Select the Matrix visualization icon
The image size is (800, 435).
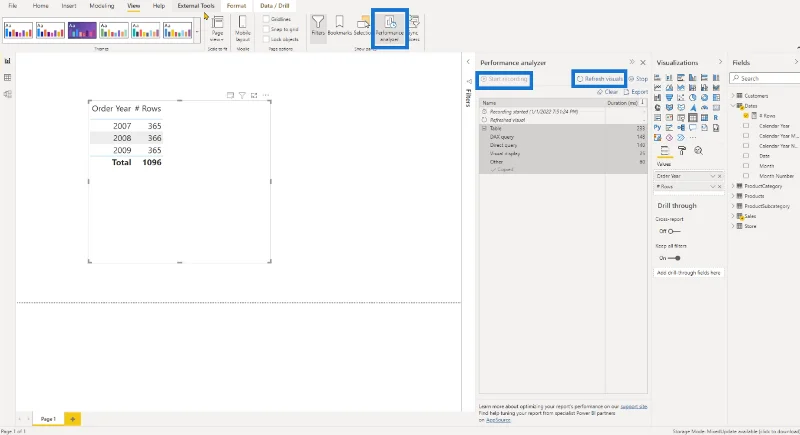[705, 118]
